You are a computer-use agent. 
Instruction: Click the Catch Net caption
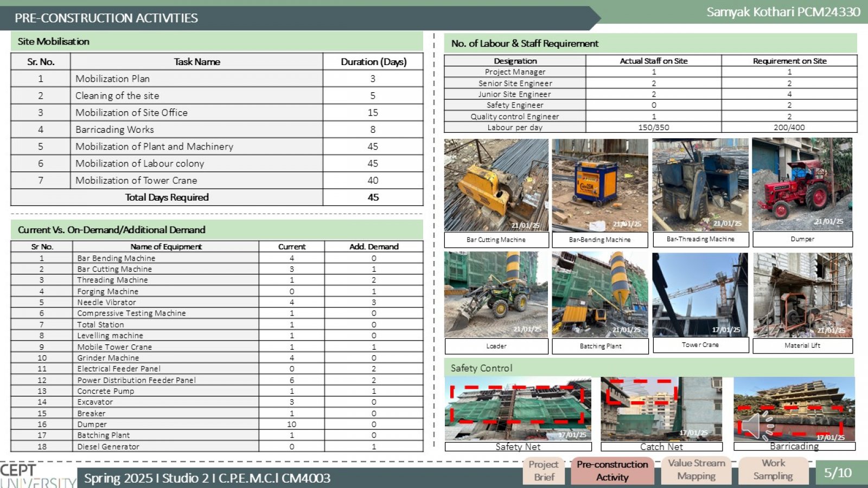pos(661,447)
